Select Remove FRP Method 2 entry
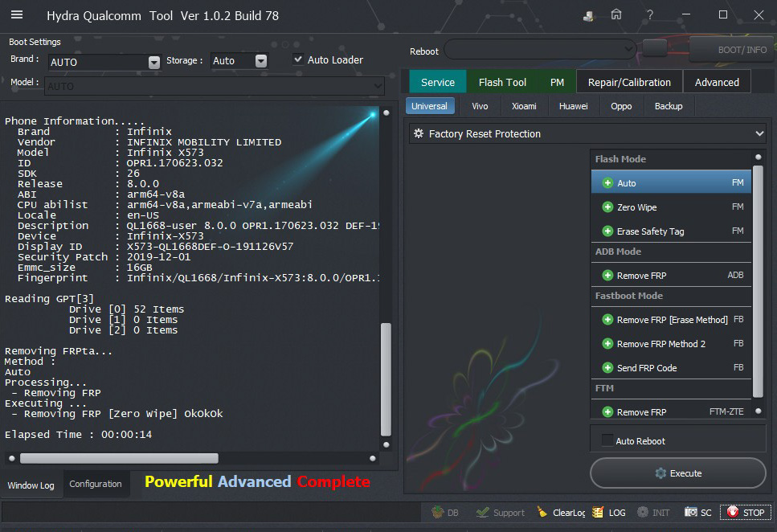The width and height of the screenshot is (777, 532). tap(672, 344)
